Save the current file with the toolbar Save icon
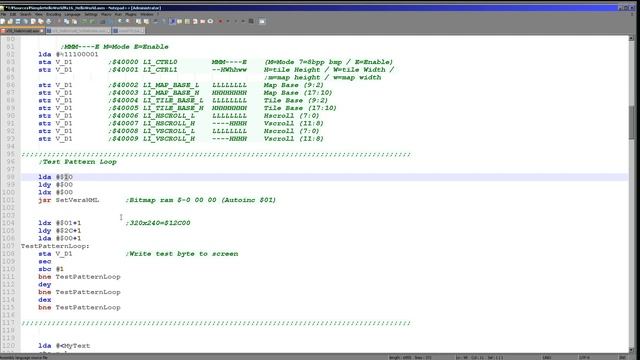 pyautogui.click(x=18, y=21)
